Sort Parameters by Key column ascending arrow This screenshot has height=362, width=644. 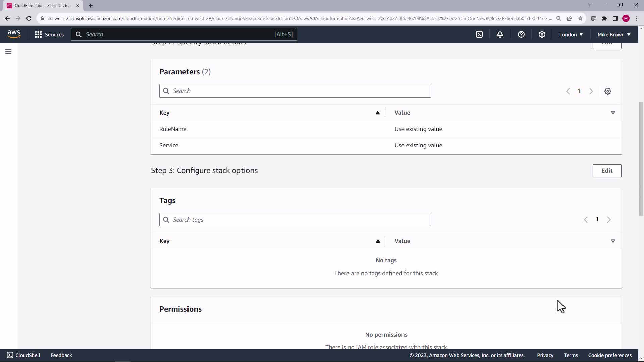tap(377, 113)
